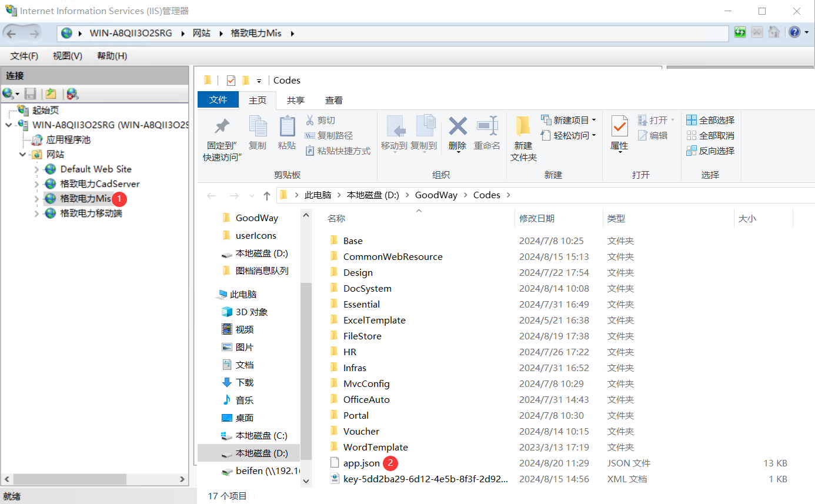The height and width of the screenshot is (504, 815).
Task: Switch to the 查看 ribbon tab
Action: click(x=334, y=101)
